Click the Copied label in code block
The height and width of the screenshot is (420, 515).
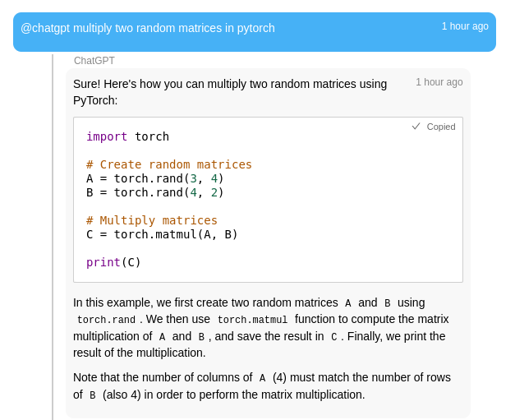point(440,127)
